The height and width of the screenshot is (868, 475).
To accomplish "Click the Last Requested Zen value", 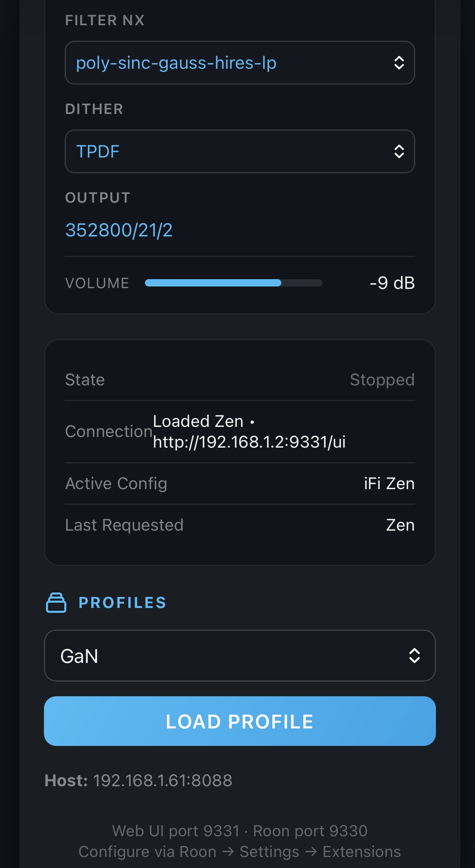I will coord(400,525).
